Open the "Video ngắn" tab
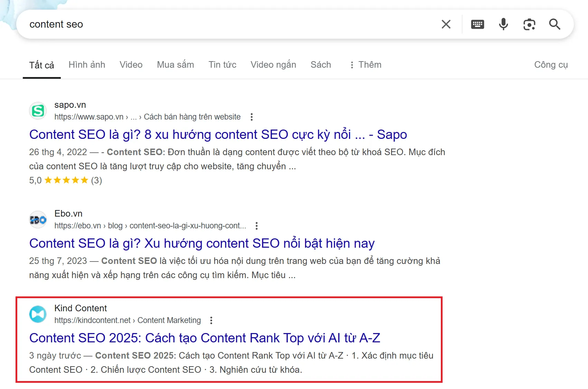This screenshot has height=389, width=588. (273, 65)
